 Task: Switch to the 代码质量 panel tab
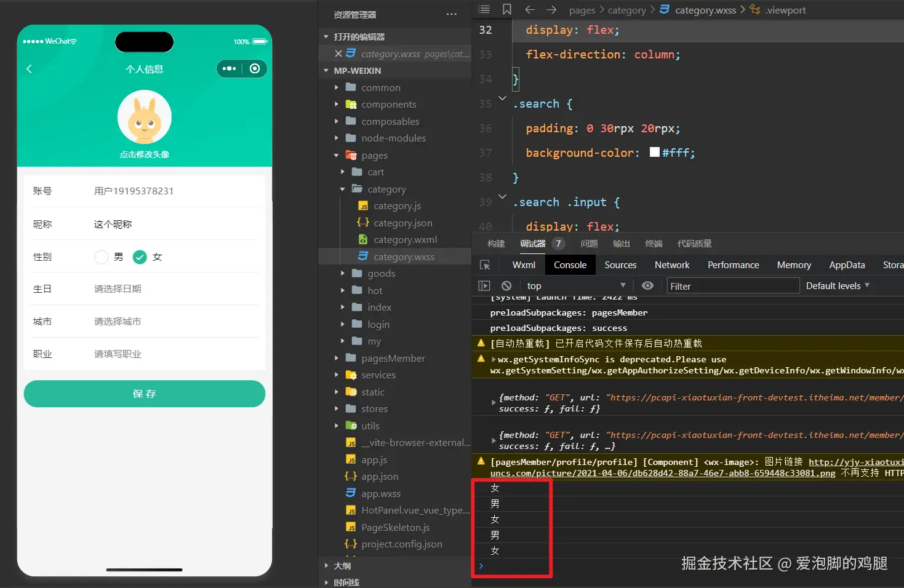695,244
